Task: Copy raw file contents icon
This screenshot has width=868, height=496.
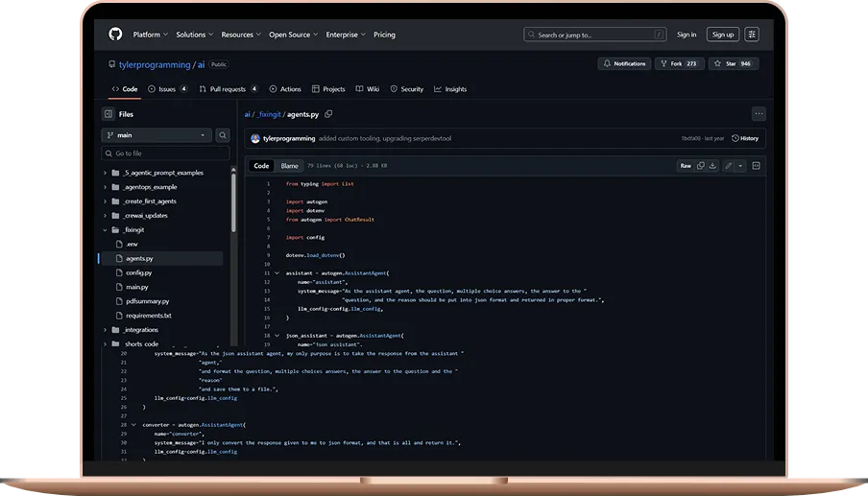Action: click(x=700, y=166)
